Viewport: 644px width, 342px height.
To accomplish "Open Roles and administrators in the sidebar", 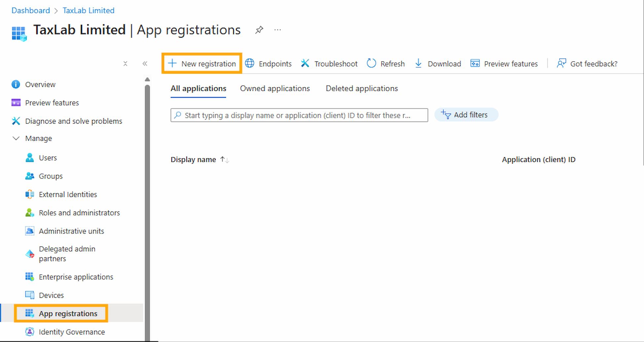I will pyautogui.click(x=79, y=213).
